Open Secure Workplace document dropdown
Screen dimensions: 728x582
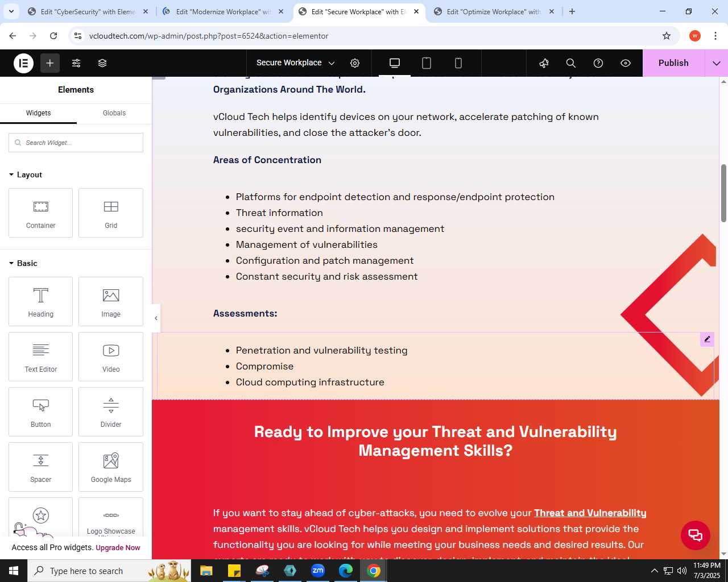295,63
